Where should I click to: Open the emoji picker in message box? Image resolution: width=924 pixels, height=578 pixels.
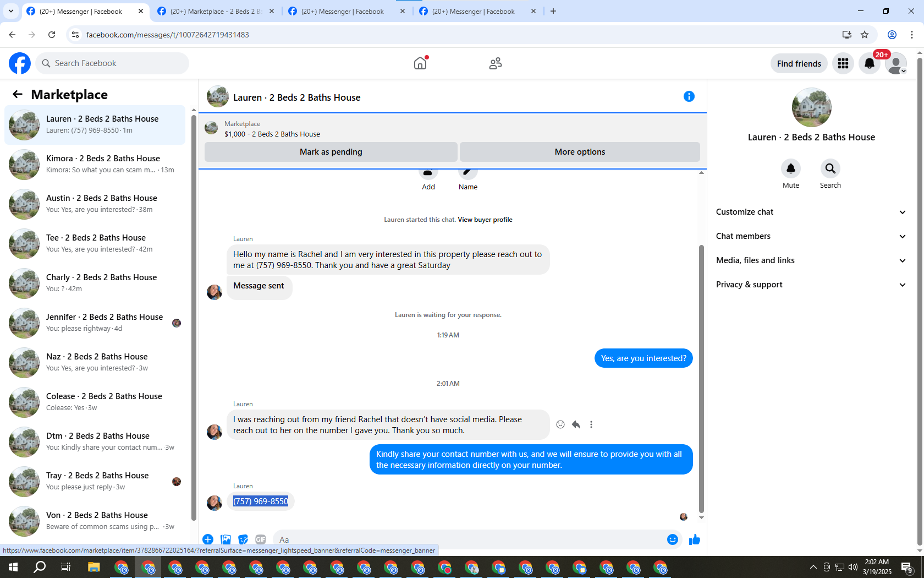tap(672, 539)
